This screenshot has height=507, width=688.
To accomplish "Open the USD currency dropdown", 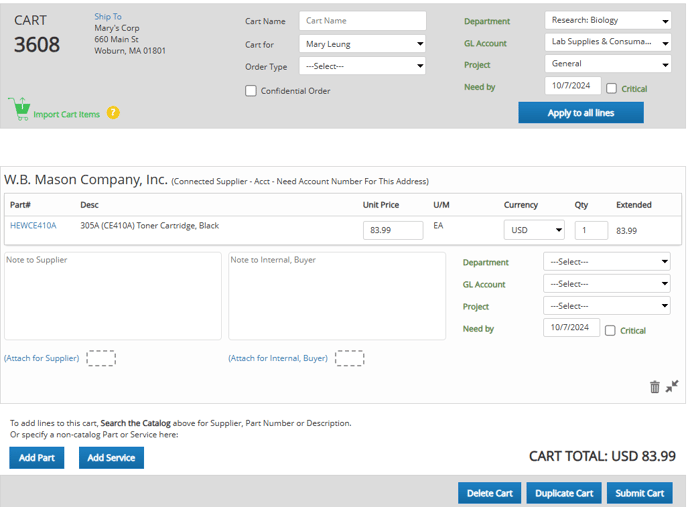I will [x=534, y=230].
